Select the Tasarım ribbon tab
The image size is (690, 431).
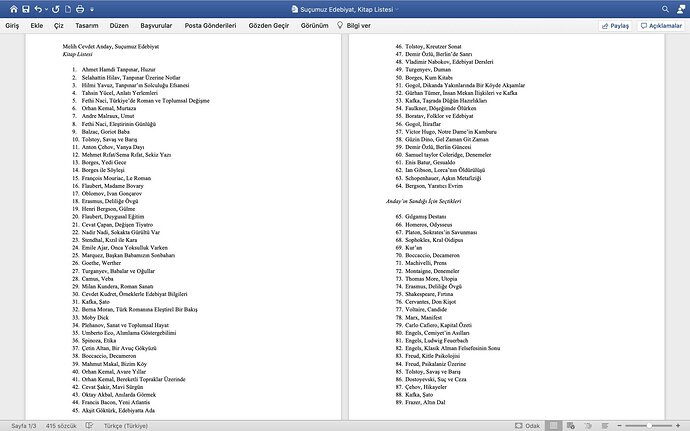87,26
